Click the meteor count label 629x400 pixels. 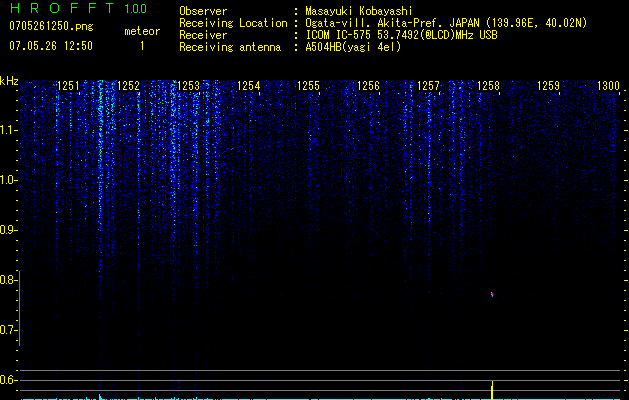[x=142, y=31]
